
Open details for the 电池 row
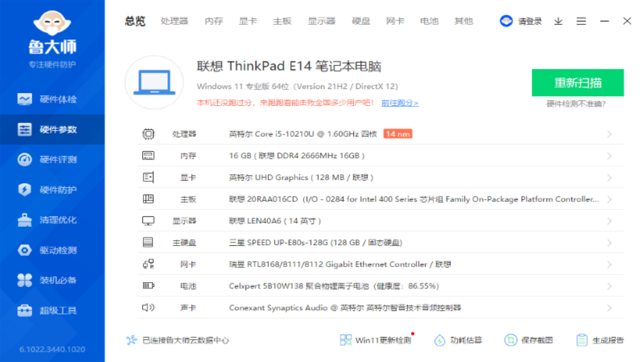(609, 286)
